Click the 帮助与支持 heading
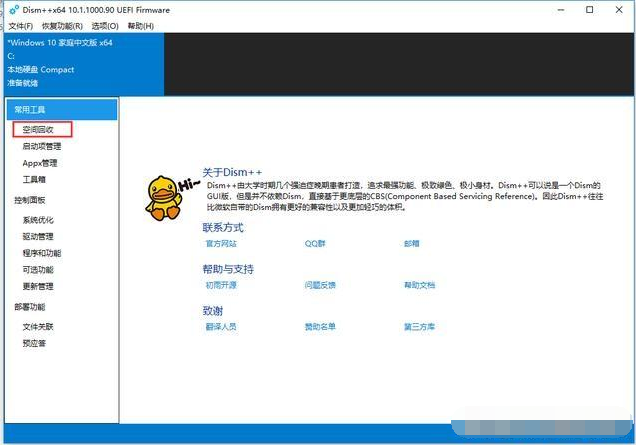Screen dimensions: 636x445 coord(228,269)
